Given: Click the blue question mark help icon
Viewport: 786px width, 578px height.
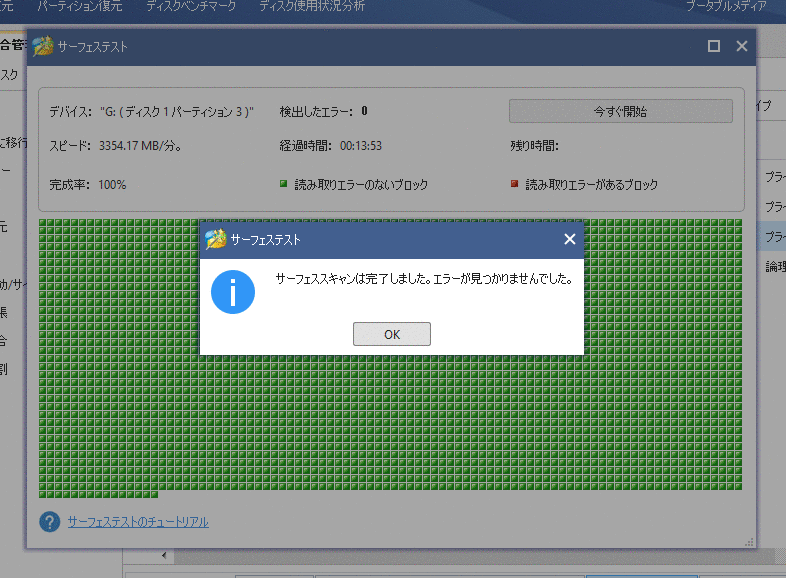Looking at the screenshot, I should [x=49, y=522].
